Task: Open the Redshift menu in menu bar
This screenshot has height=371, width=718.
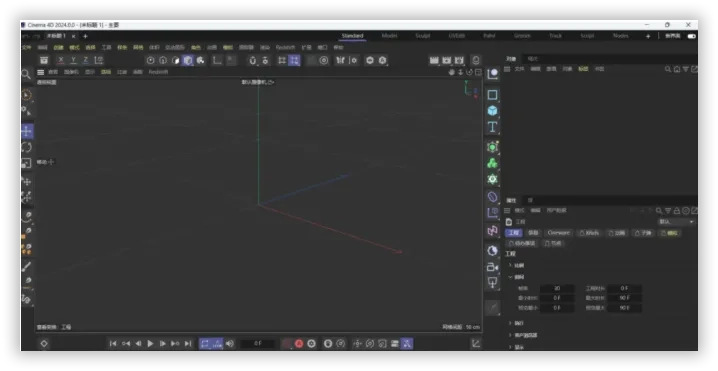Action: pos(285,48)
